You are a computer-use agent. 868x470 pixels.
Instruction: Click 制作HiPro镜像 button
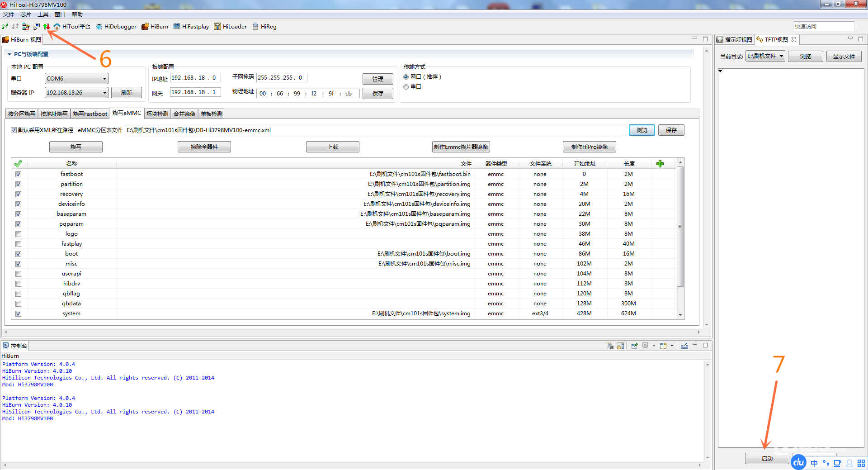click(590, 147)
